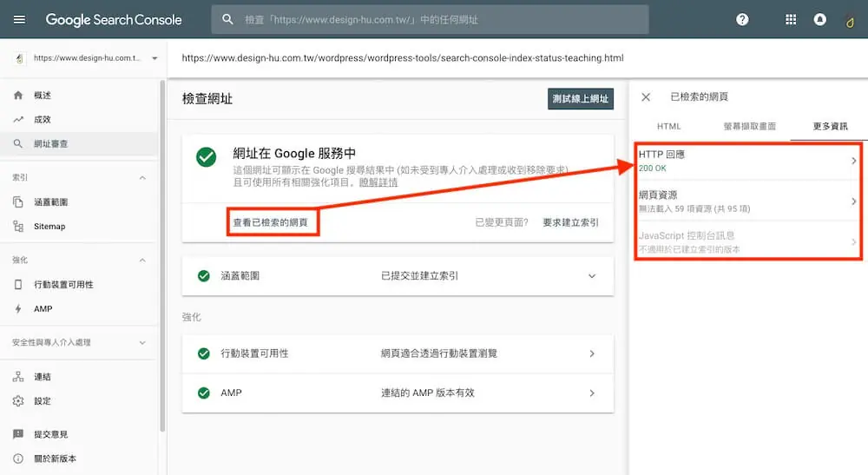Close the 已檢索的網頁 panel
Screen dimensions: 868x475
click(646, 97)
